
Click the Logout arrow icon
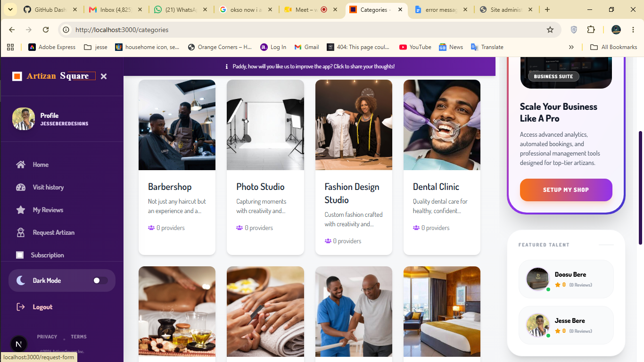(x=20, y=307)
